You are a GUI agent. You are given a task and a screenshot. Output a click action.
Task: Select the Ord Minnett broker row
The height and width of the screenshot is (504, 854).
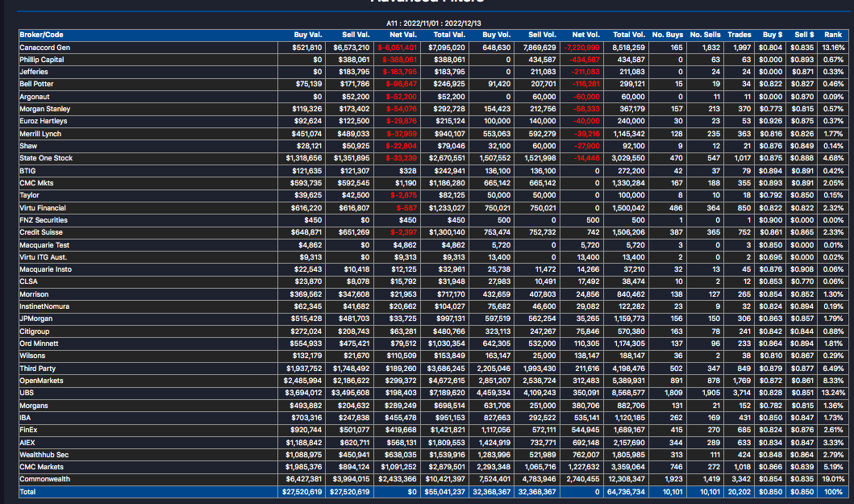click(434, 344)
